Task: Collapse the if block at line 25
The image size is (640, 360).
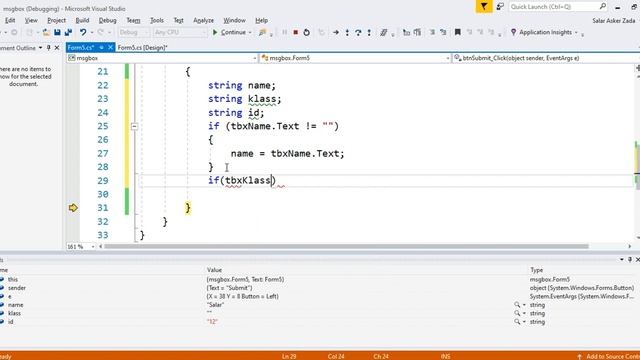Action: (x=134, y=127)
